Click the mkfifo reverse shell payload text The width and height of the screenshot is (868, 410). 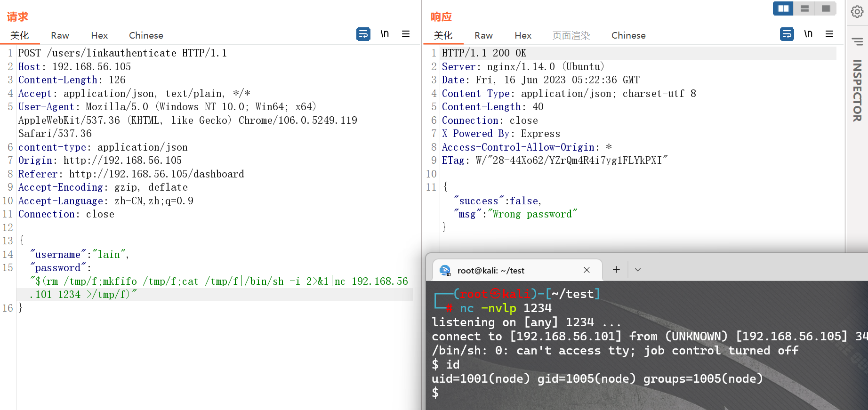pyautogui.click(x=219, y=288)
